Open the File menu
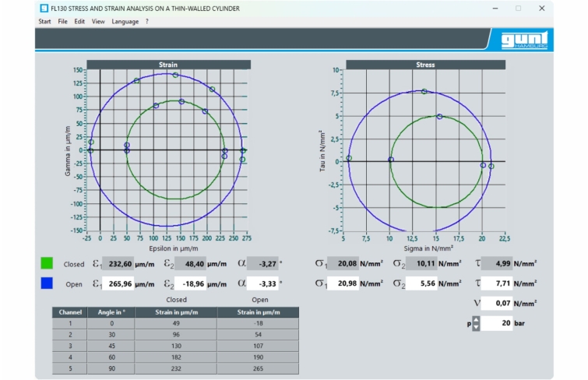 click(62, 21)
